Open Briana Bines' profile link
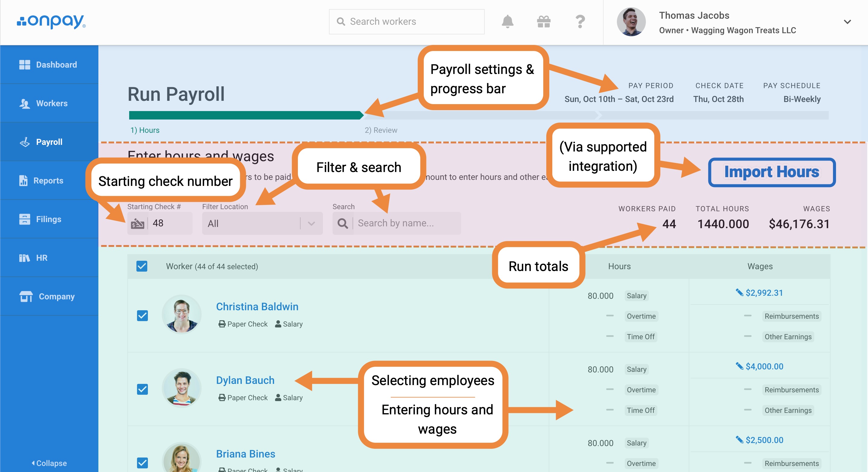Image resolution: width=868 pixels, height=472 pixels. click(246, 454)
